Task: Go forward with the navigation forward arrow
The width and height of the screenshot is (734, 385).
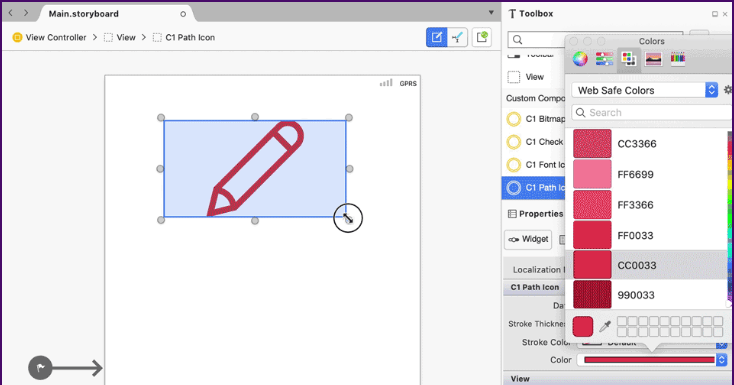Action: tap(26, 13)
